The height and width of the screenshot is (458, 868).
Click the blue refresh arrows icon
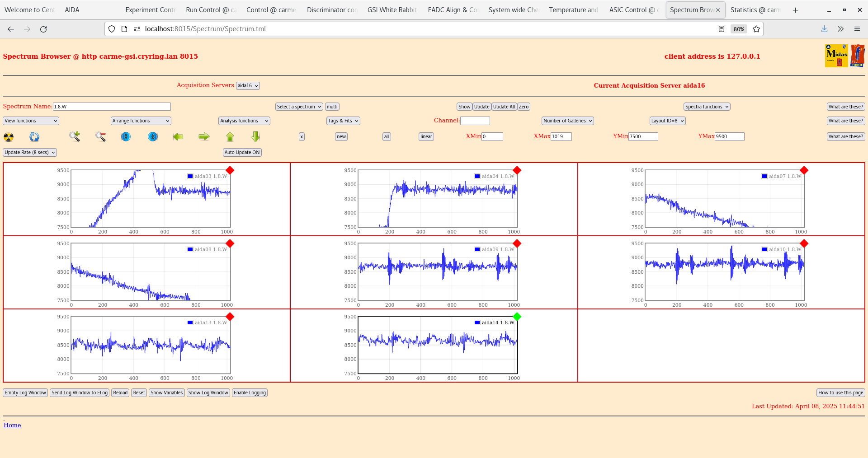34,137
